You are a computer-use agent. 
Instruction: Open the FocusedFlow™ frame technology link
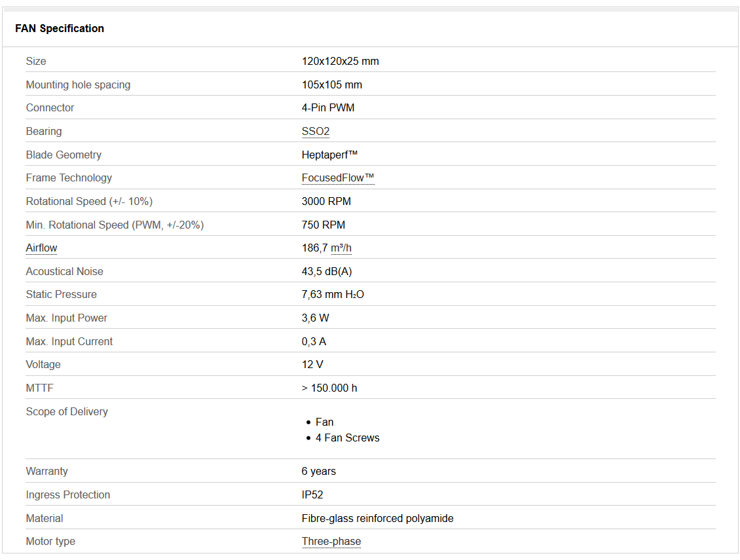coord(337,178)
